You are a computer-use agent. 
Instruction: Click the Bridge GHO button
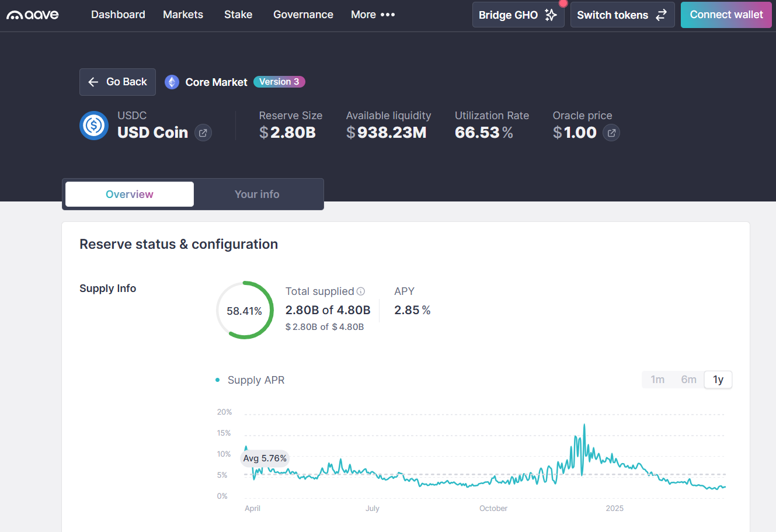(518, 15)
